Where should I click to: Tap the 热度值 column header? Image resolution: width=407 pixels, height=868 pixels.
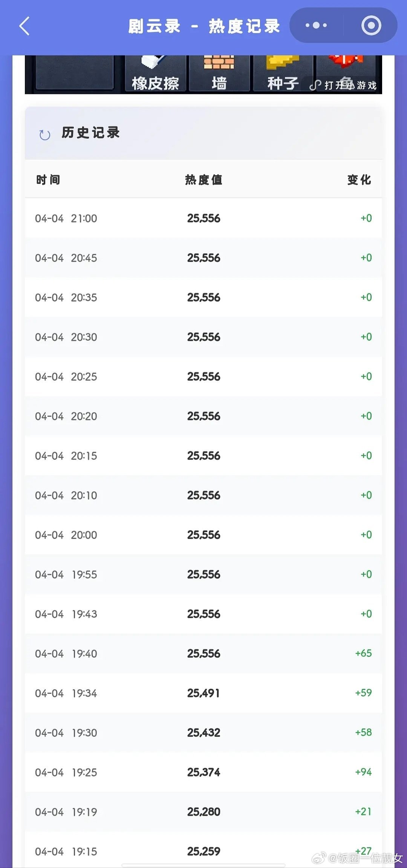[203, 180]
